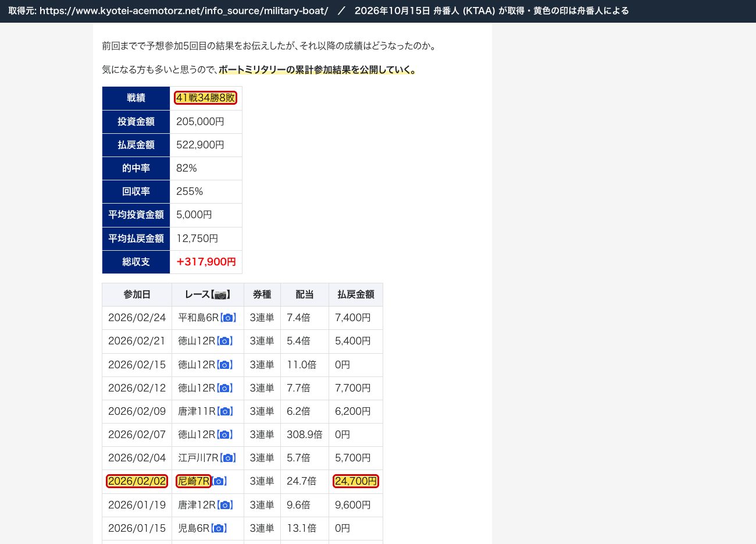Open camera icon for 徳山12R on 2026/02/07
The height and width of the screenshot is (544, 756).
point(224,435)
